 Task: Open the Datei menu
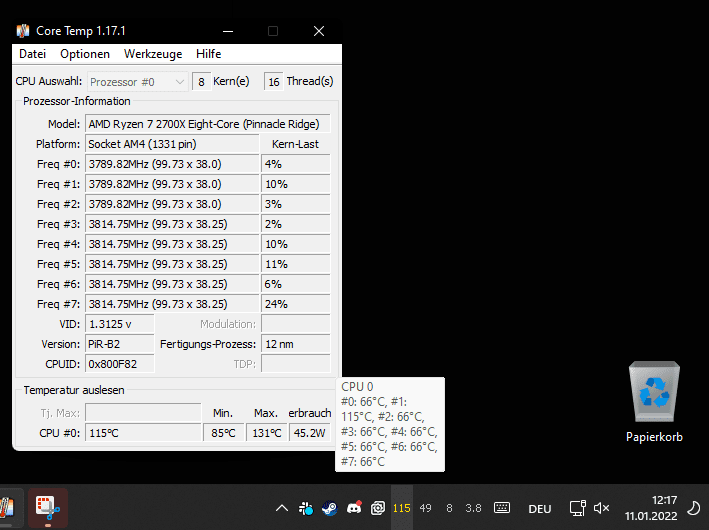pyautogui.click(x=33, y=54)
